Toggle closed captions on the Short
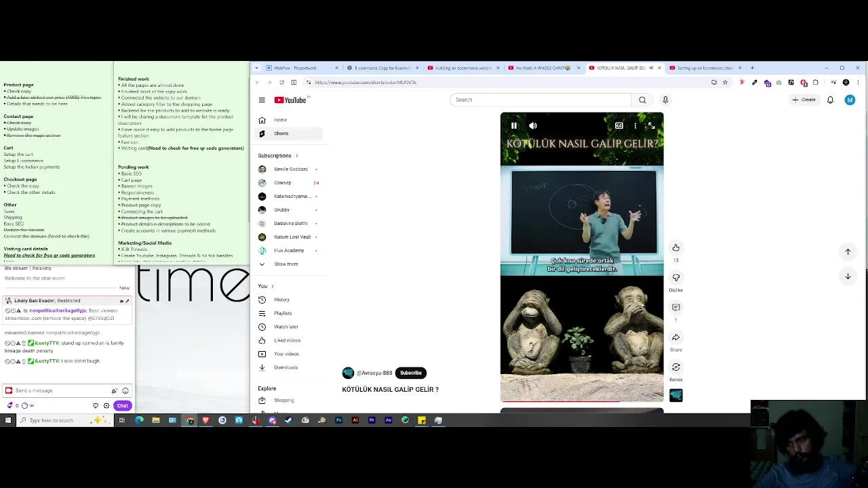Screen dimensions: 868x488 pos(619,125)
